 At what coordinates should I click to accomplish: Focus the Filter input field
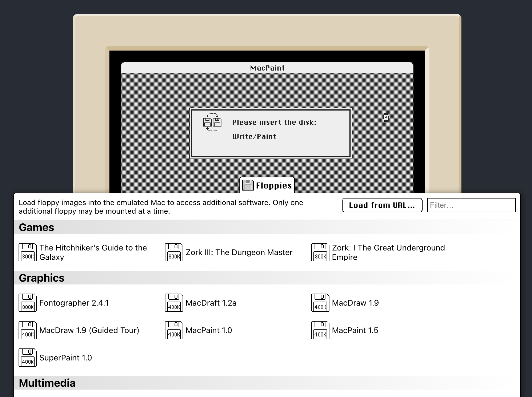point(471,205)
